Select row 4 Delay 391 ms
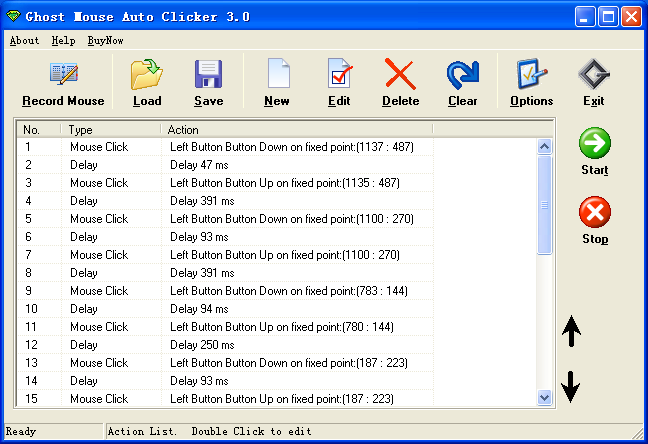This screenshot has width=648, height=444. [x=225, y=201]
